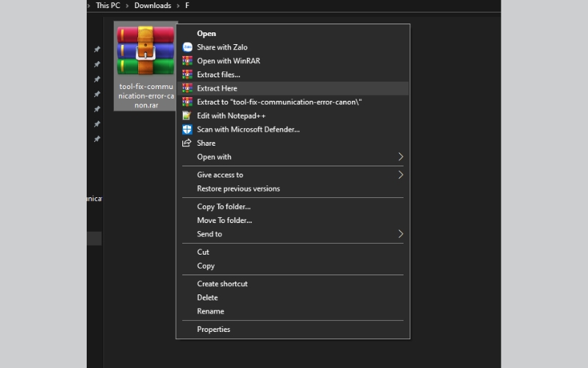Select Give access to entry

pyautogui.click(x=293, y=175)
